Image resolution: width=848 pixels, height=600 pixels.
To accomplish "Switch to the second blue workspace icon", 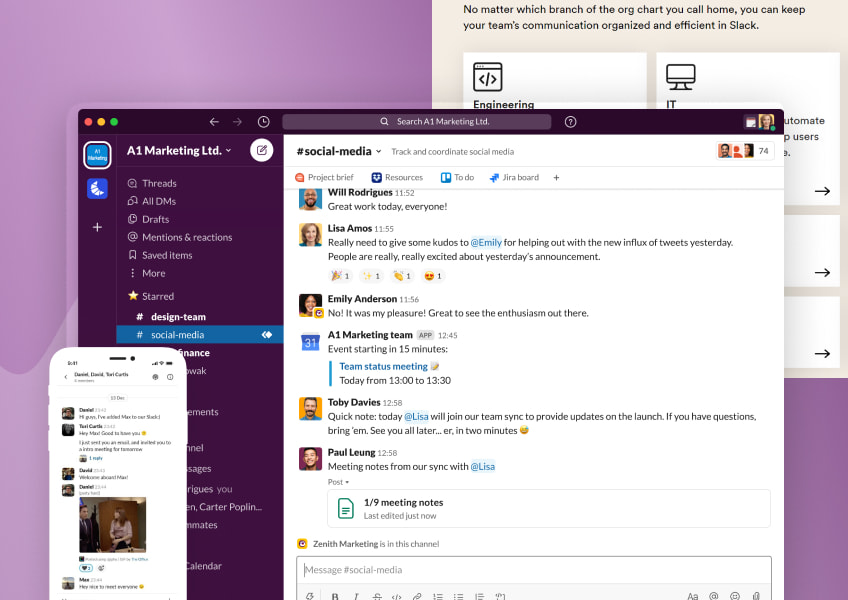I will [97, 189].
